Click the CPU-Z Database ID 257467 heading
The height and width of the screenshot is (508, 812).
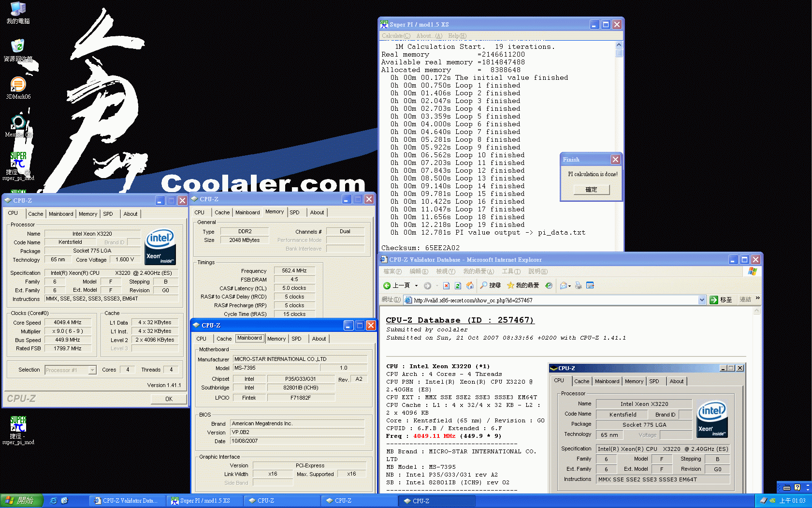click(x=460, y=320)
